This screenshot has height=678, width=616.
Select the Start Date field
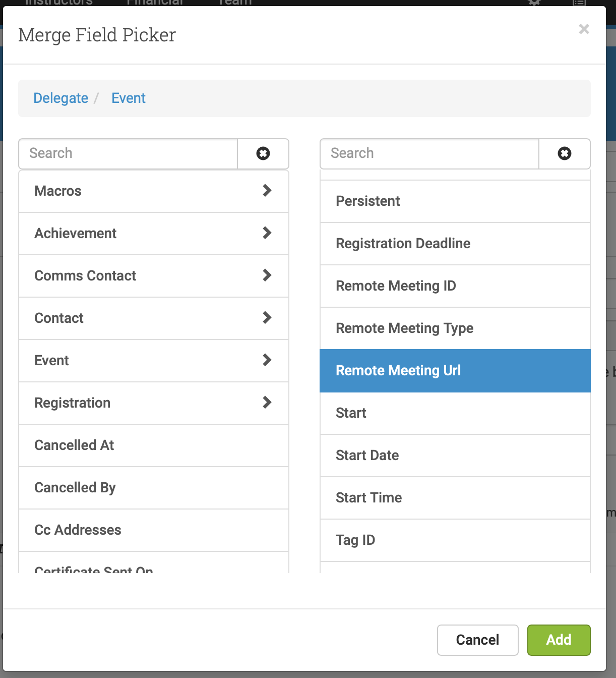click(454, 455)
